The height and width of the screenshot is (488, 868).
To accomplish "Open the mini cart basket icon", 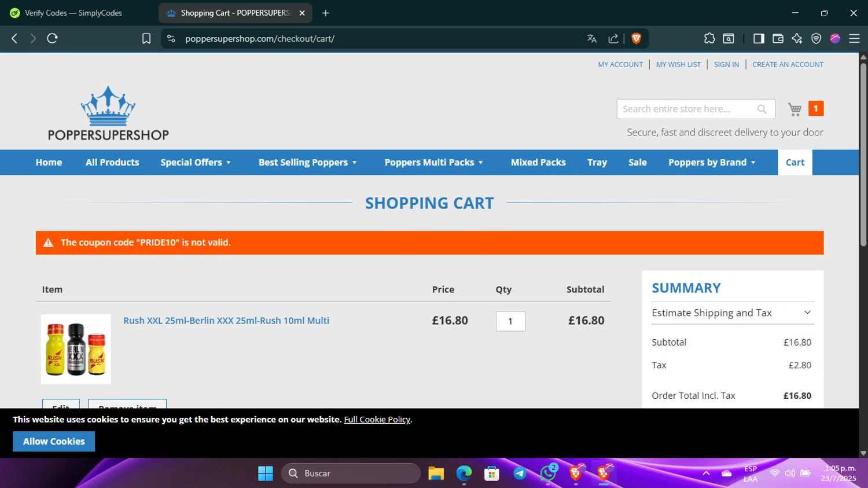I will pos(795,109).
